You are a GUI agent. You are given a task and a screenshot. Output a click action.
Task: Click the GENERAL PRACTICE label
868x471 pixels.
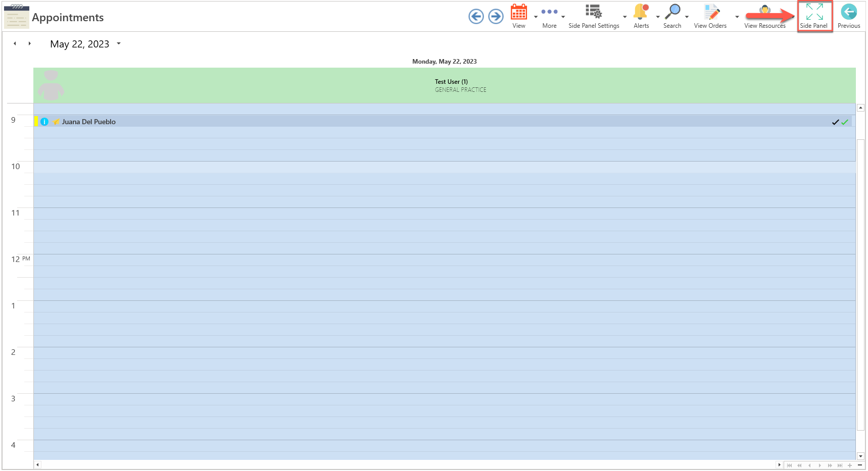pos(461,90)
